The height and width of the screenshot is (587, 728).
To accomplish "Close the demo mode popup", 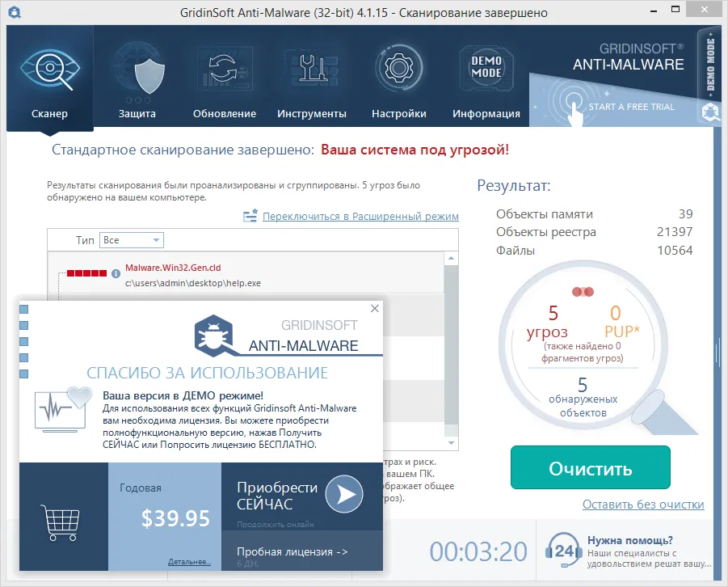I will [x=375, y=309].
